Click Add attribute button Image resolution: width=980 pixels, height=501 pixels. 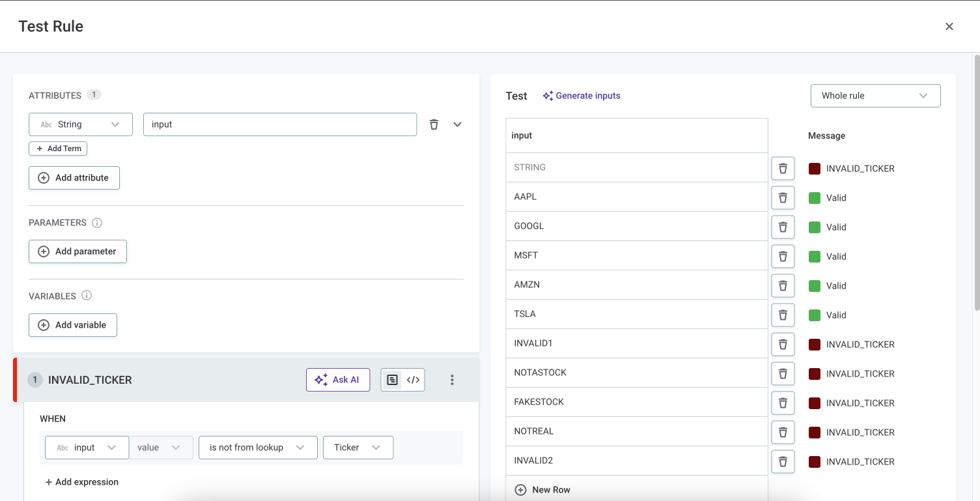pos(74,178)
